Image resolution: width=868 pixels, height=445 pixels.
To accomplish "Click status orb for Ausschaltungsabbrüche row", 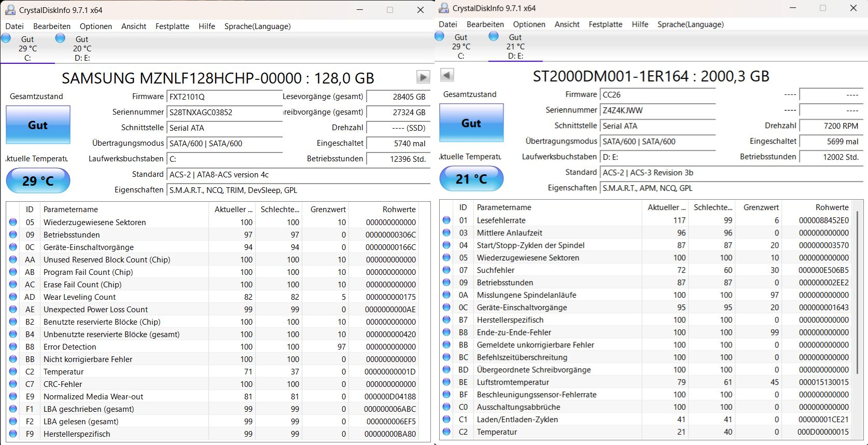I will click(446, 407).
